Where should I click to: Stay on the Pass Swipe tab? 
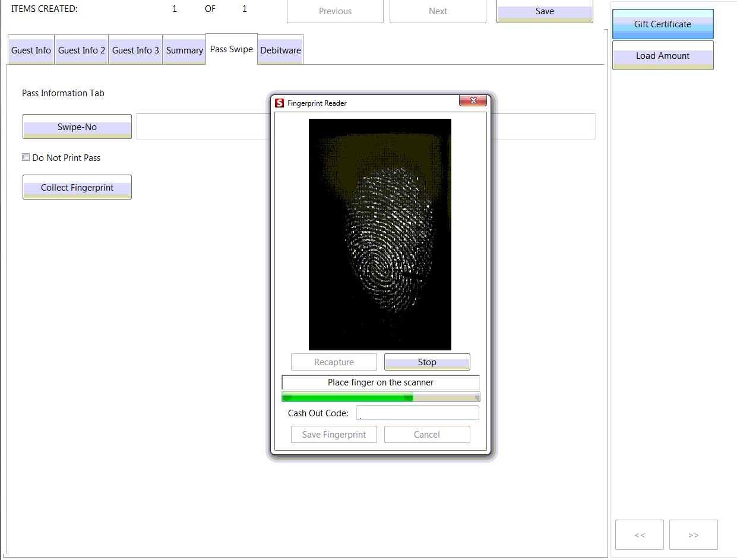(x=231, y=49)
